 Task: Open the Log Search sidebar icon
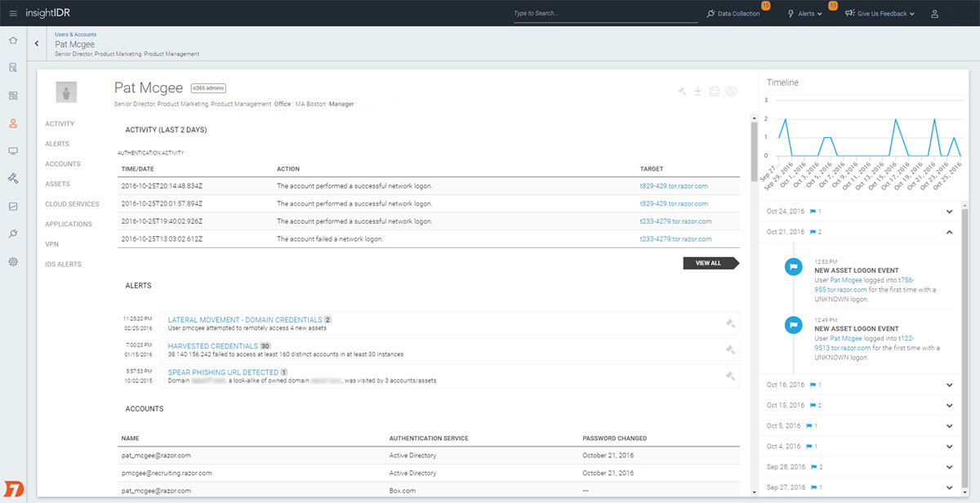click(x=13, y=68)
